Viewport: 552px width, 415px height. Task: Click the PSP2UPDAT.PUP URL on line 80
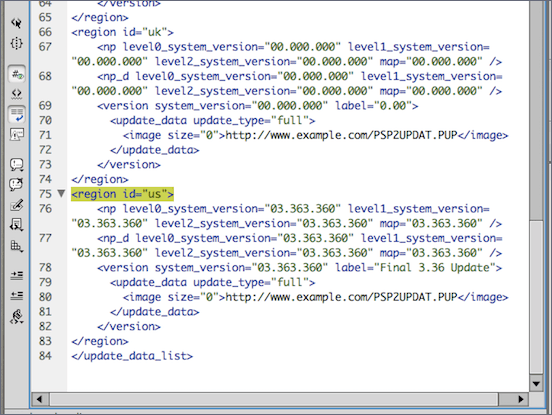[341, 297]
